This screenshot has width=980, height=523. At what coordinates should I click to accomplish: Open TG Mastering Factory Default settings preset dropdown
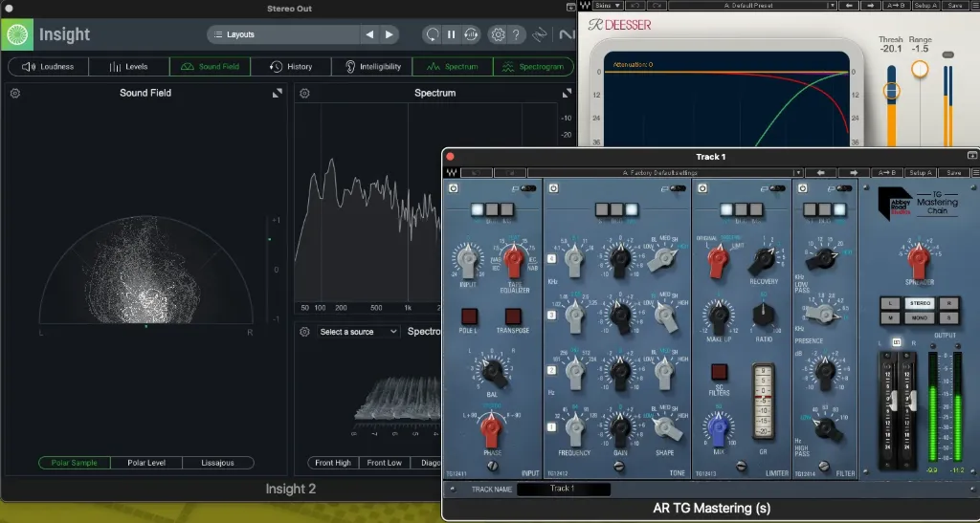click(665, 173)
